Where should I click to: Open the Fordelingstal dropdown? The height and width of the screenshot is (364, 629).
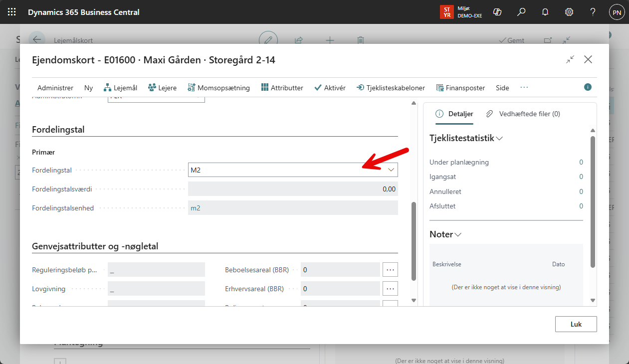click(391, 170)
